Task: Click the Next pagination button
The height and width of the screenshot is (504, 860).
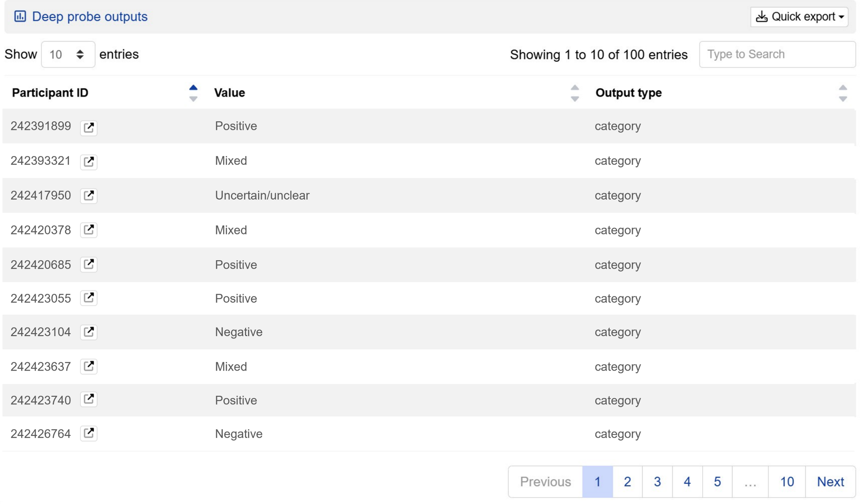Action: tap(830, 481)
